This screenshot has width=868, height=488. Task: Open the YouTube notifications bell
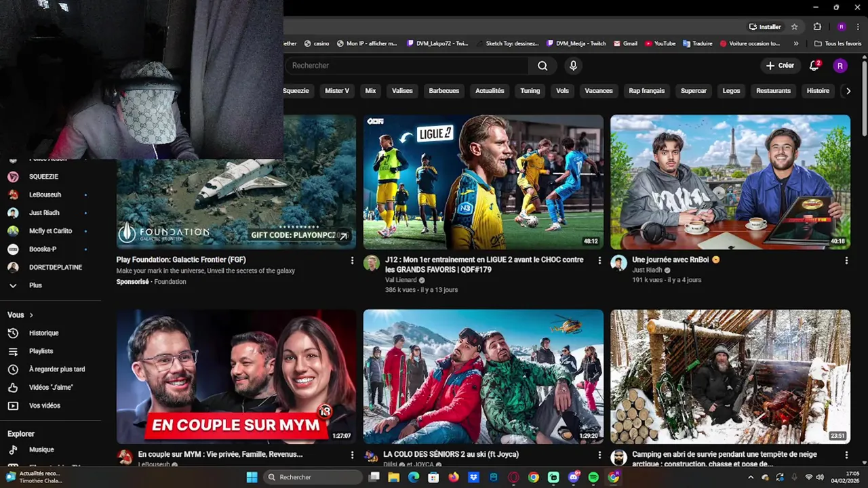[814, 66]
